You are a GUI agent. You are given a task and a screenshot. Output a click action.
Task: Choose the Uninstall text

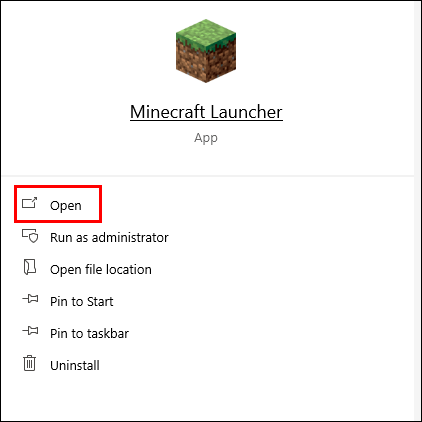(75, 366)
